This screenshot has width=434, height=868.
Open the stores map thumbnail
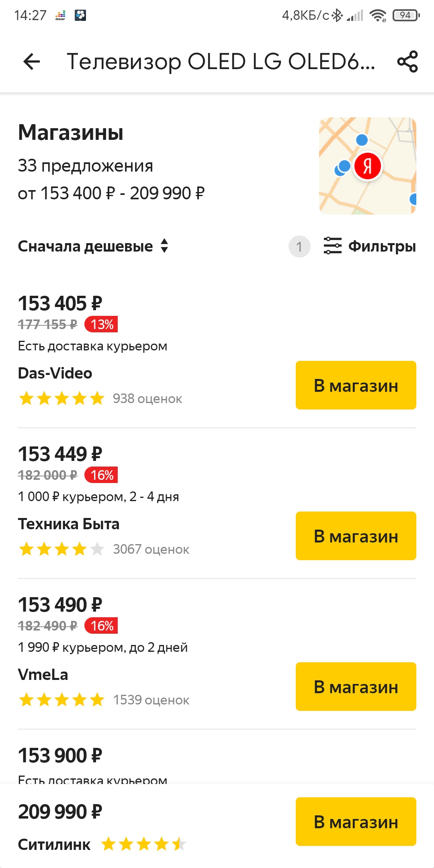coord(367,166)
